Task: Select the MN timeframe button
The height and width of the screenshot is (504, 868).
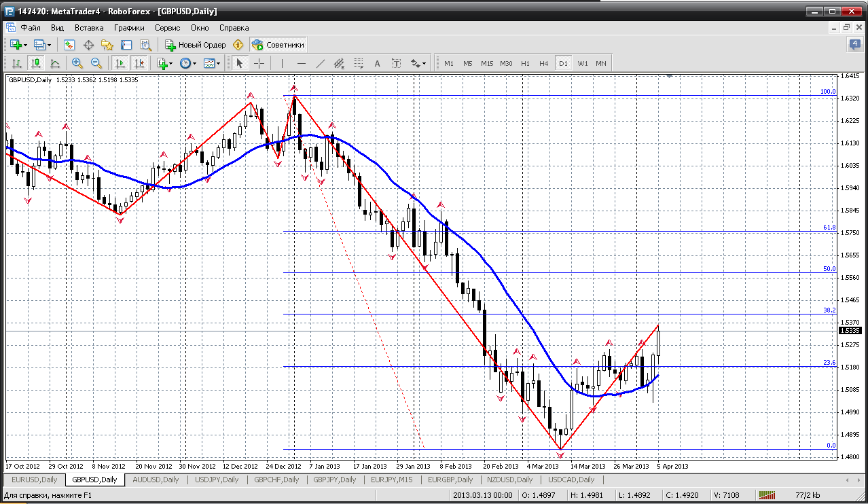Action: [601, 63]
